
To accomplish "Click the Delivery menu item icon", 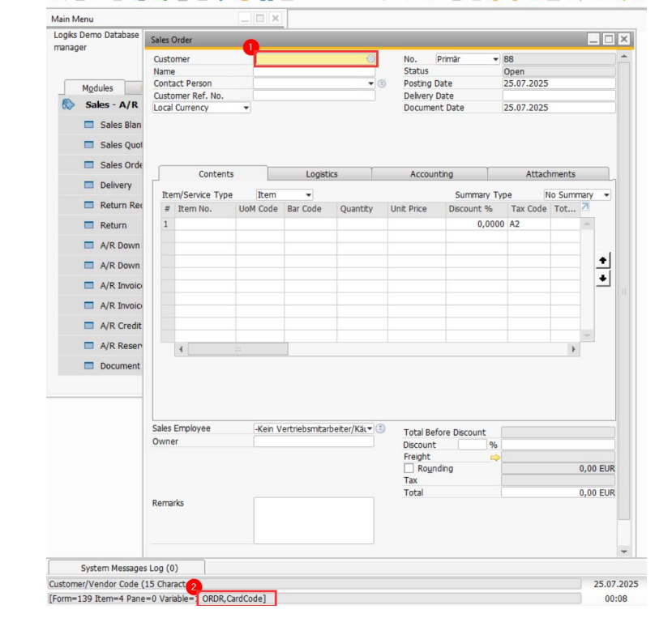I will click(89, 185).
